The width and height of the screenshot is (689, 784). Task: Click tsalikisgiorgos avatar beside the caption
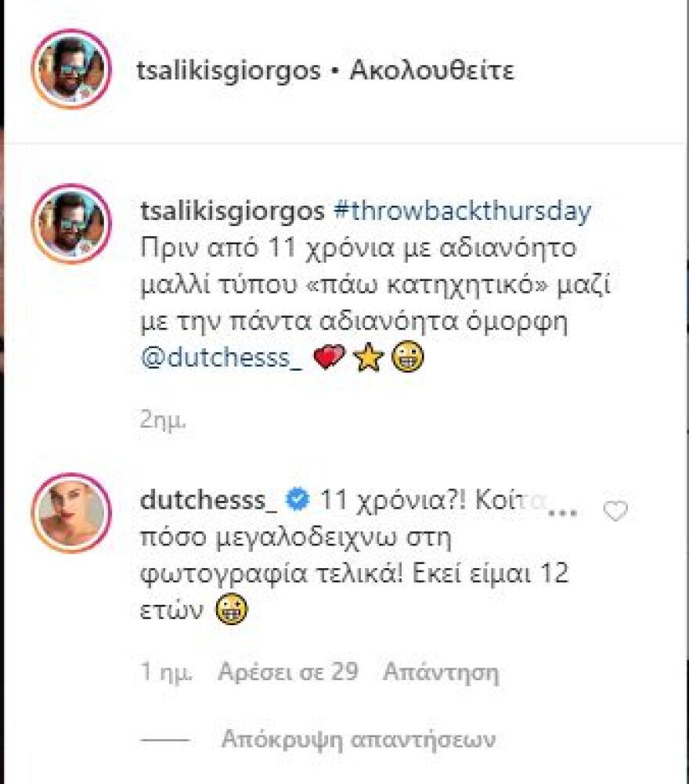pos(71,224)
